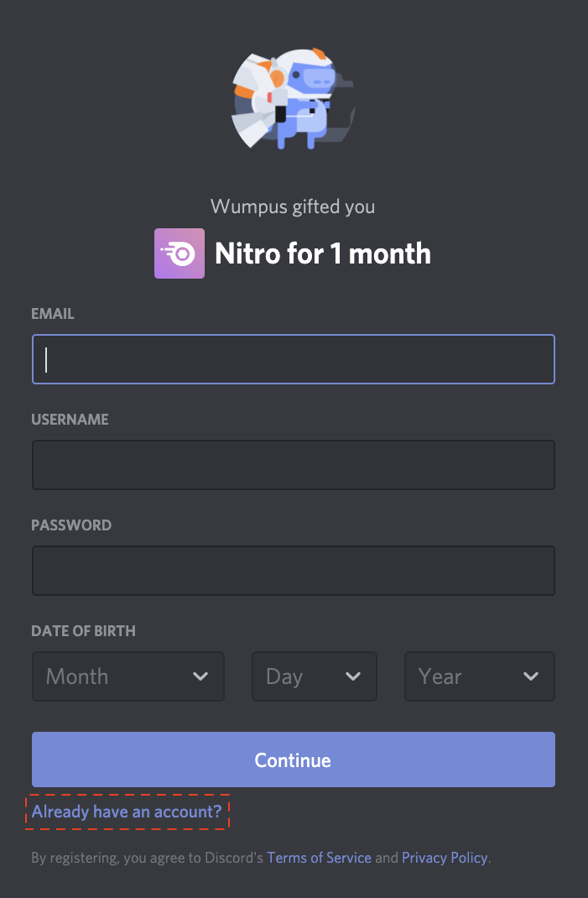The image size is (588, 898).
Task: Click into the Username field
Action: pos(293,464)
